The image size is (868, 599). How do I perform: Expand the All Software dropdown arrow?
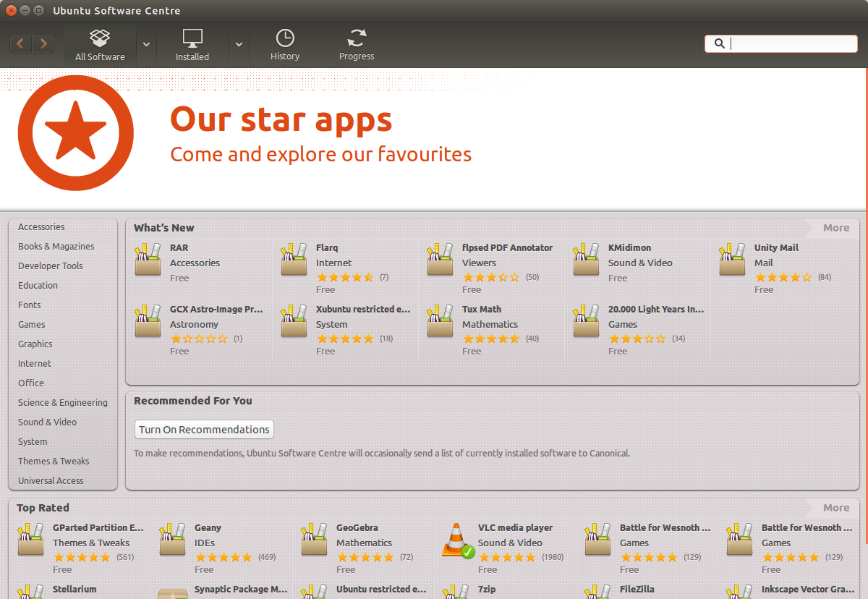click(146, 44)
